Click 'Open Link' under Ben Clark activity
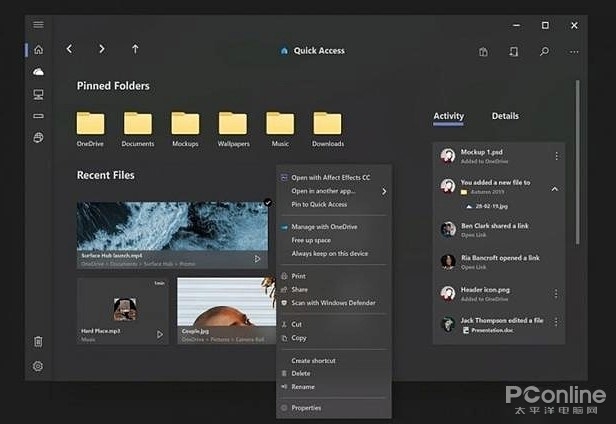This screenshot has width=616, height=424. tap(475, 237)
